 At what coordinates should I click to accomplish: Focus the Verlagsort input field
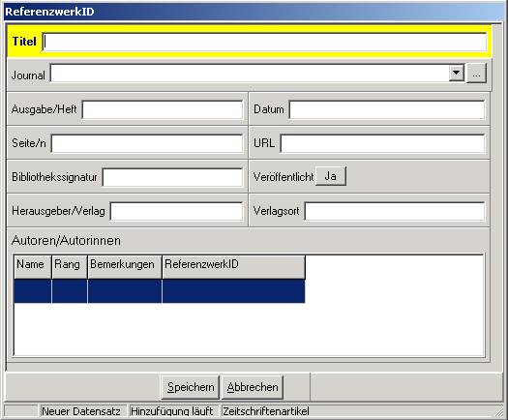[x=395, y=211]
